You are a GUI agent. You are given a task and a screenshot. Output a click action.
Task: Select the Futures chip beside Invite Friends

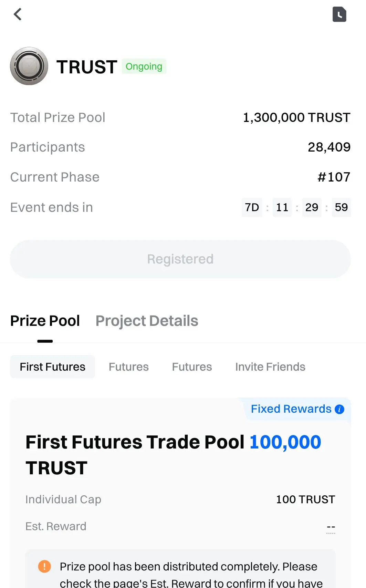(x=192, y=367)
